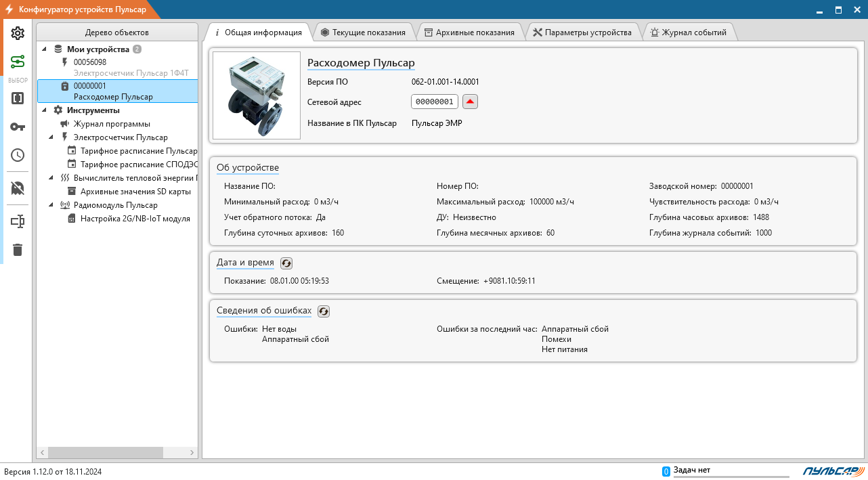Click archive box icon of Архивные значения SD карты
Viewport: 868px width, 480px height.
(72, 192)
